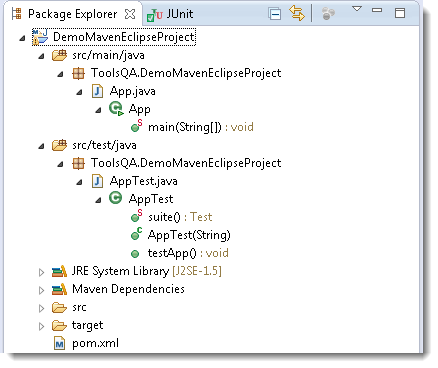Expand the plain src folder
This screenshot has width=438, height=368.
[41, 308]
